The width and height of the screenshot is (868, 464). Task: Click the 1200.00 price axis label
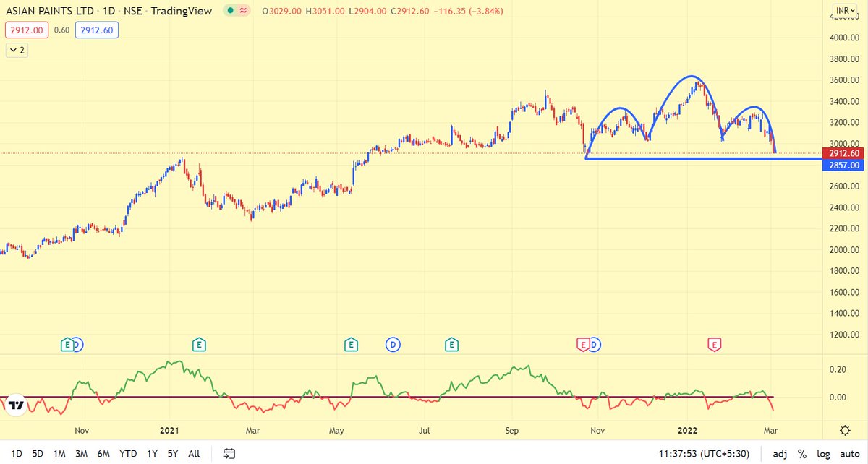point(845,335)
